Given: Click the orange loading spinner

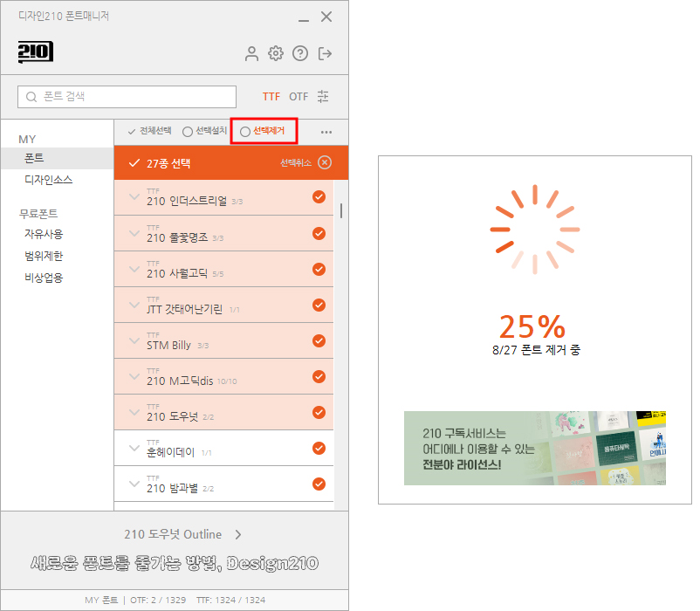Looking at the screenshot, I should click(535, 230).
